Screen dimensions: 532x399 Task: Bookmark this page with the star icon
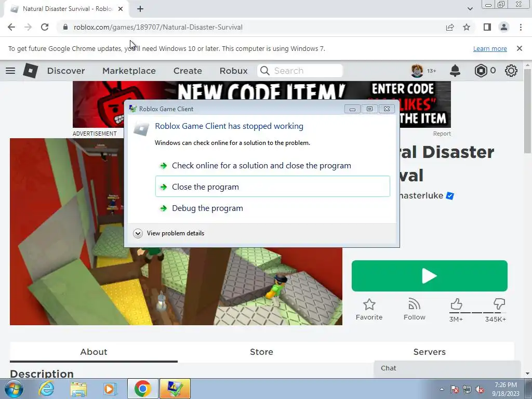click(467, 27)
